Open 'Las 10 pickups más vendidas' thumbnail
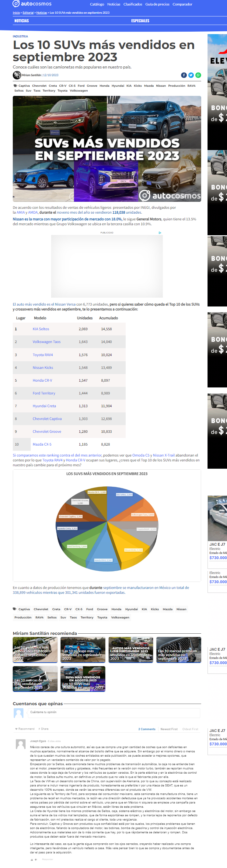This screenshot has height=868, width=227. 83,650
